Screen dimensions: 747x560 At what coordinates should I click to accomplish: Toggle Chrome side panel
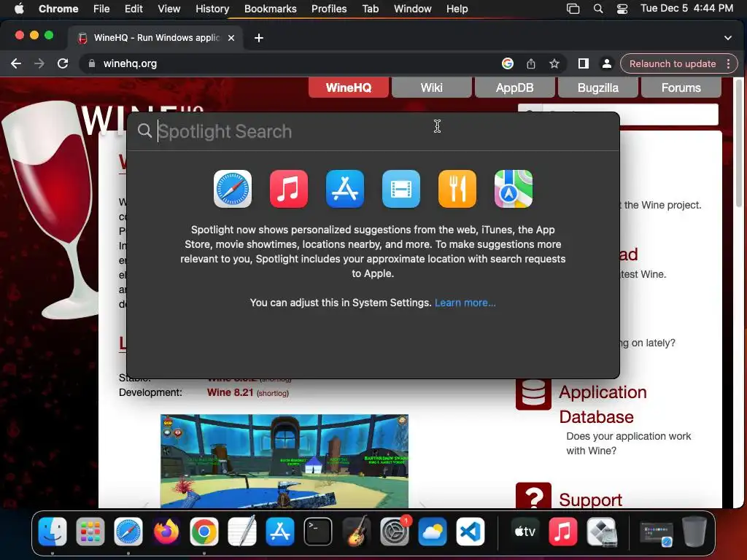pos(583,63)
